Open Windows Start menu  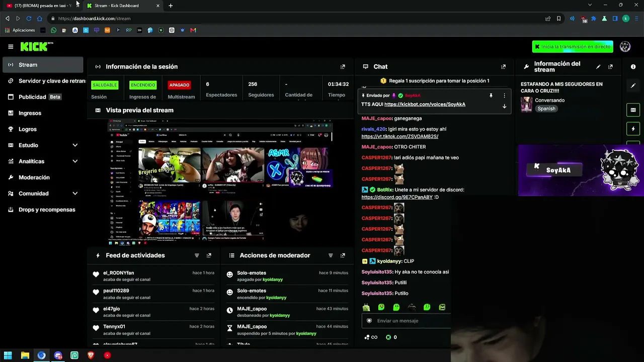(x=8, y=355)
